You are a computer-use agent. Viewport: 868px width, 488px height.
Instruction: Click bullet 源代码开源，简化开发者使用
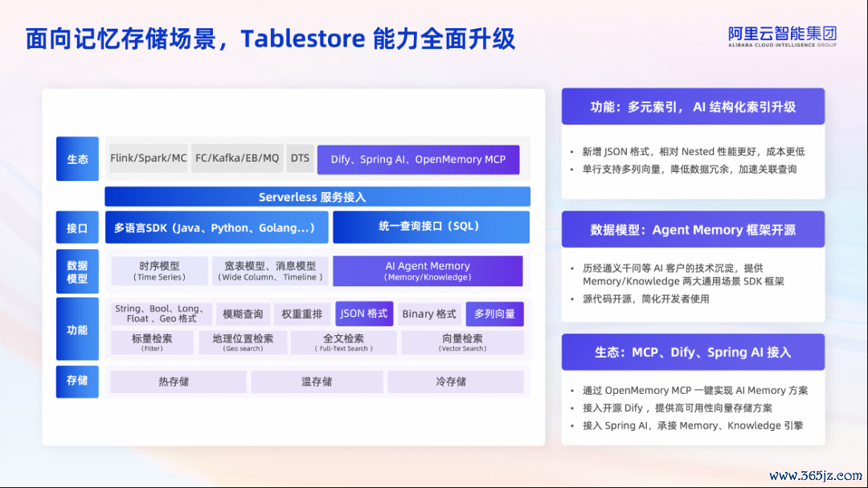point(645,299)
